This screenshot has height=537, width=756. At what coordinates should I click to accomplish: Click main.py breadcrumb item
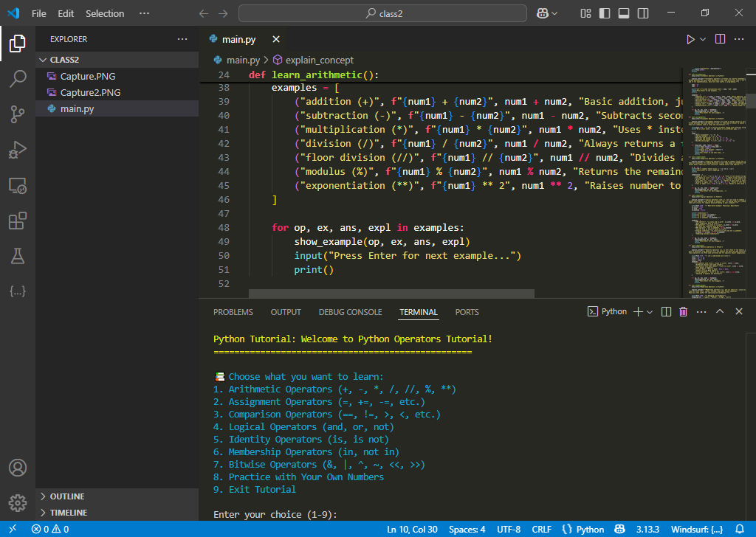(x=237, y=60)
